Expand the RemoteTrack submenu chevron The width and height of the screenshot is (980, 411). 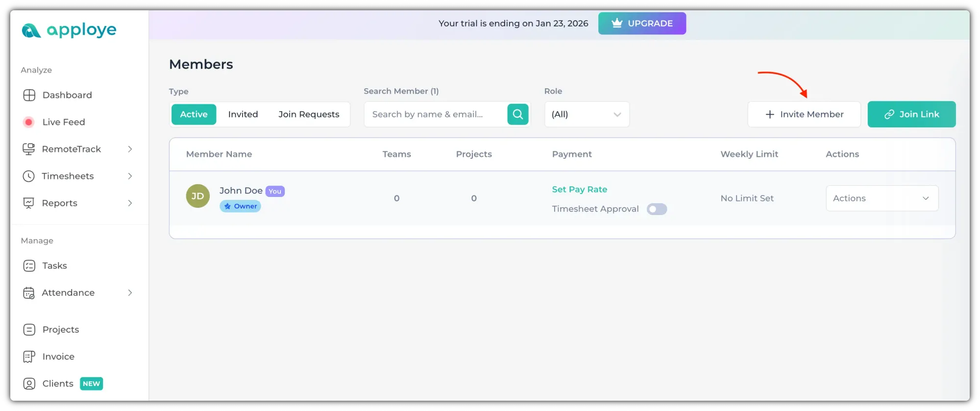click(130, 149)
